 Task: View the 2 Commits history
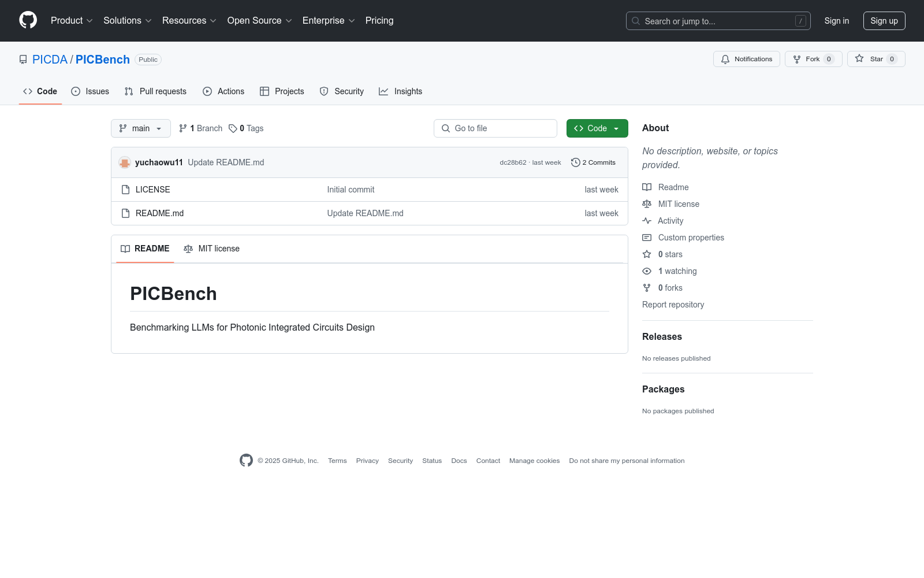pyautogui.click(x=593, y=162)
